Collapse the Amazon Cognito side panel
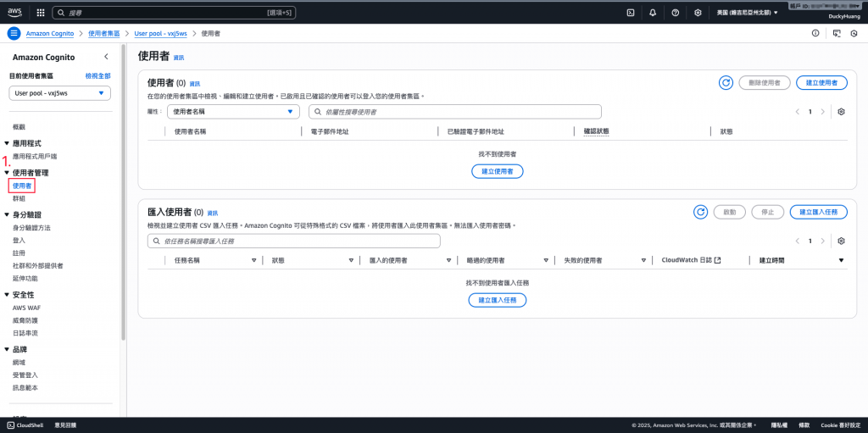This screenshot has width=868, height=433. (x=106, y=57)
